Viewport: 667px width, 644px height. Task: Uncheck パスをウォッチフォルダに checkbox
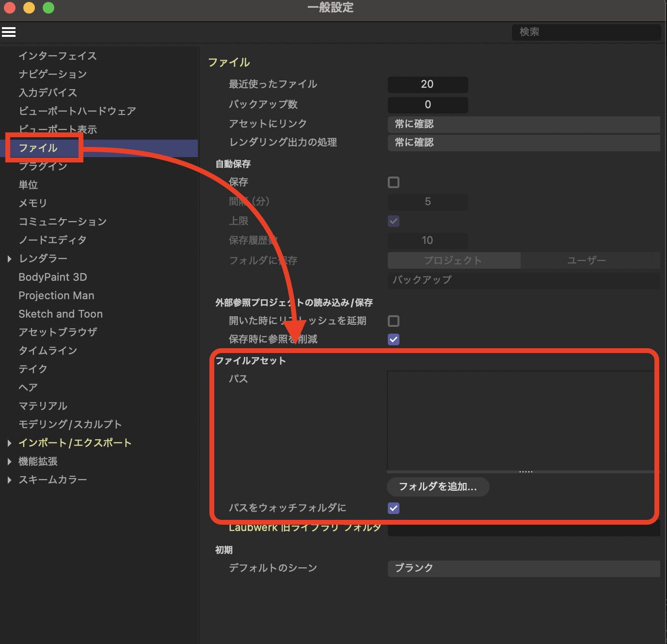394,508
